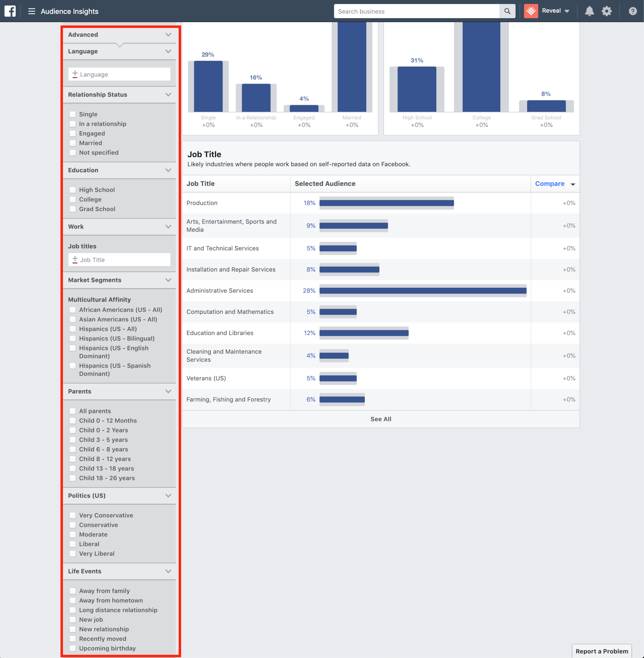Collapse the Advanced filter section

click(168, 34)
